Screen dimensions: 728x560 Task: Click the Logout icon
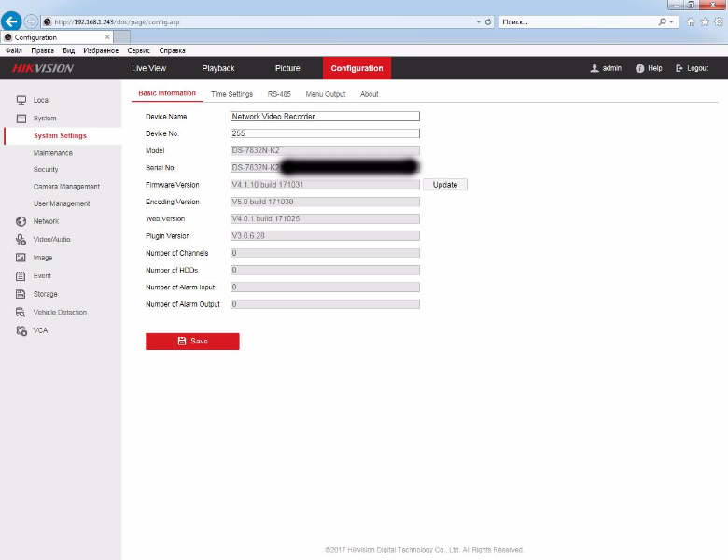tap(679, 68)
